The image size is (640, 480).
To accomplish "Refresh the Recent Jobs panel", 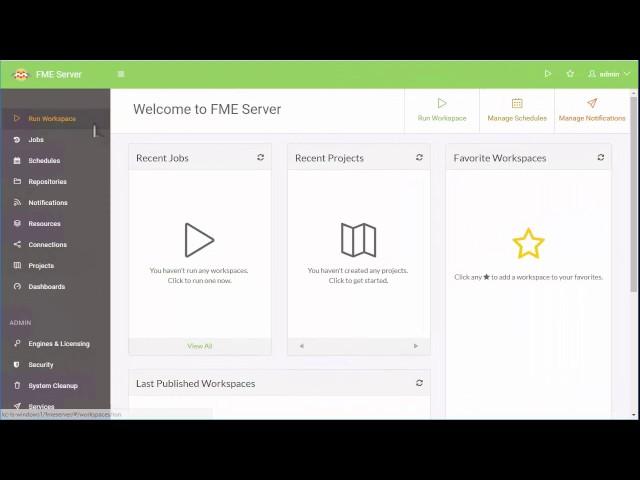I will click(x=260, y=158).
